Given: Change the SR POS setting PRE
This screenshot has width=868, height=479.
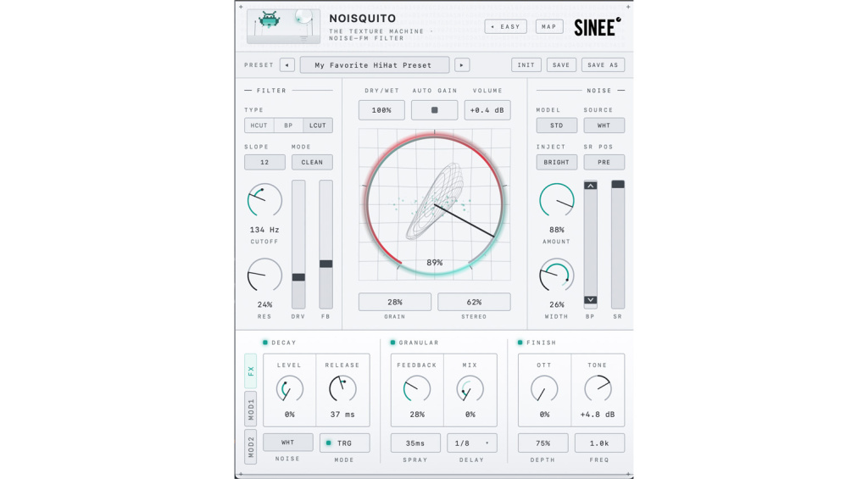Looking at the screenshot, I should [x=604, y=162].
